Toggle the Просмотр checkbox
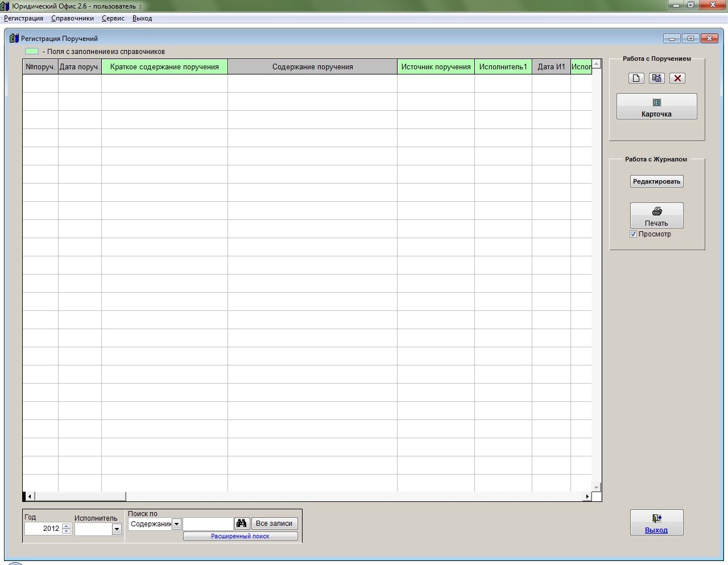This screenshot has height=565, width=728. point(633,234)
